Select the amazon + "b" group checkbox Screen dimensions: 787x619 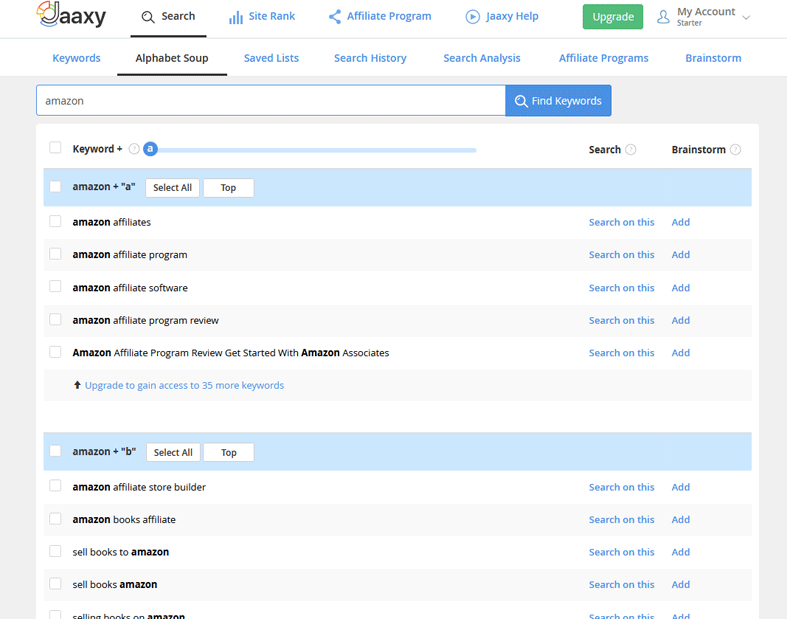[x=55, y=452]
